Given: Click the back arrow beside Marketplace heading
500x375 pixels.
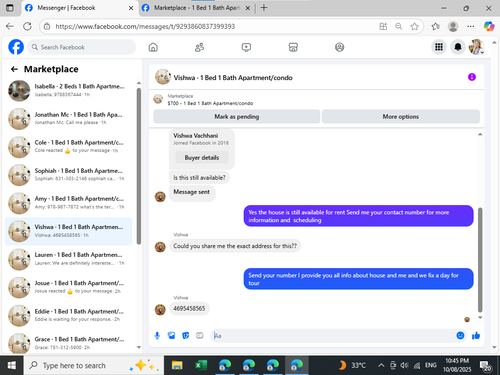Looking at the screenshot, I should (x=14, y=69).
